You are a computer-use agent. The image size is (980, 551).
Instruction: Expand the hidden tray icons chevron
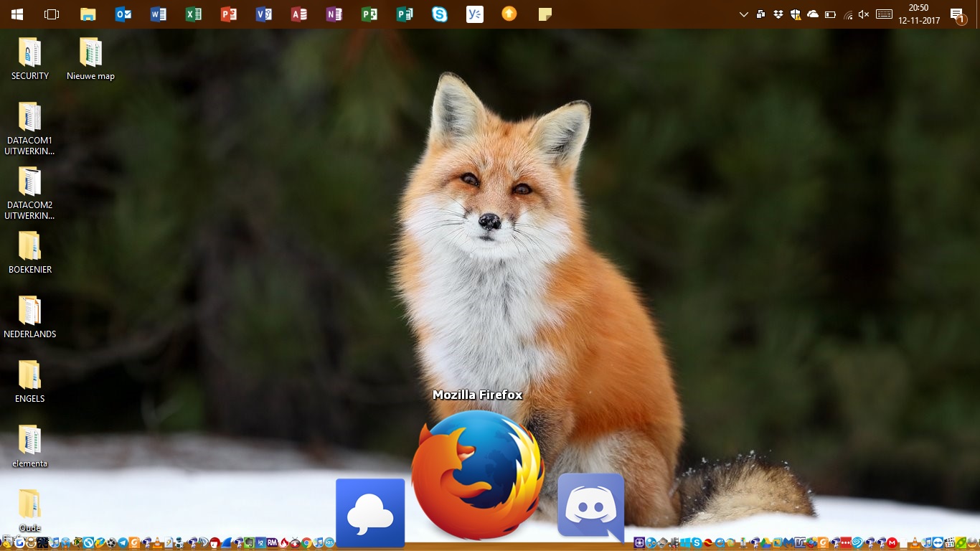click(744, 14)
